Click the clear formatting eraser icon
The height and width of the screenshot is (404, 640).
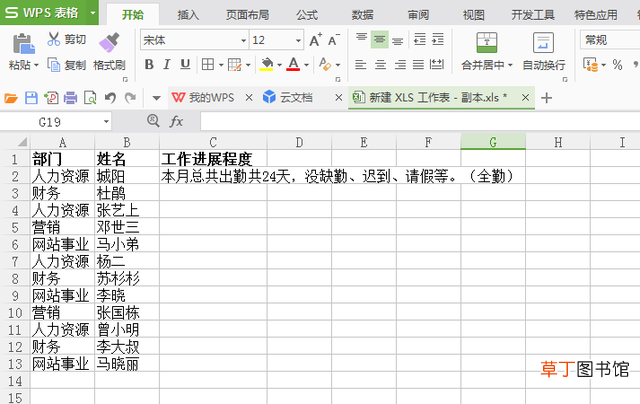click(325, 64)
